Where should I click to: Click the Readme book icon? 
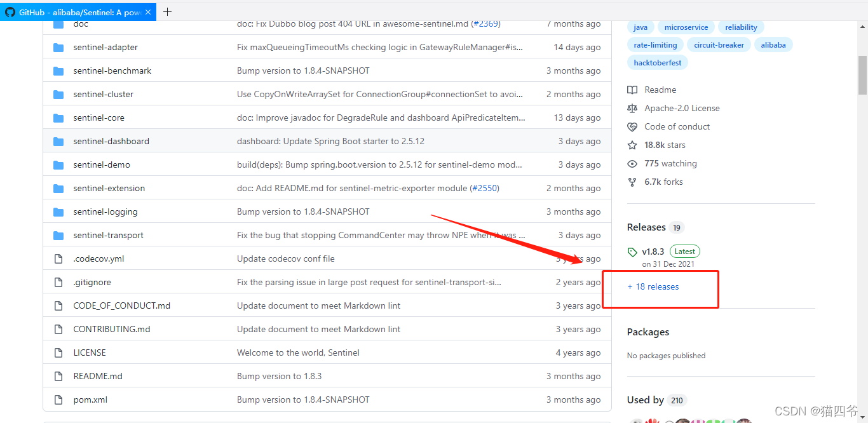[x=632, y=90]
